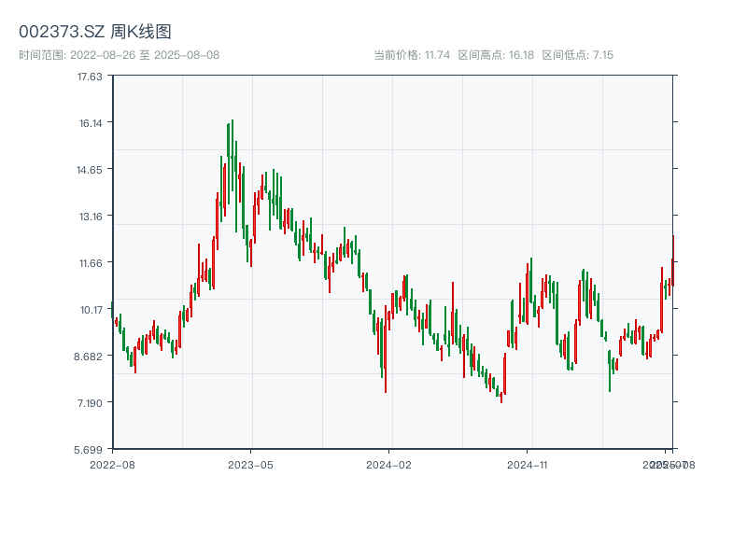Click the y-axis value 16.14
Viewport: 747px width, 560px height.
point(90,123)
